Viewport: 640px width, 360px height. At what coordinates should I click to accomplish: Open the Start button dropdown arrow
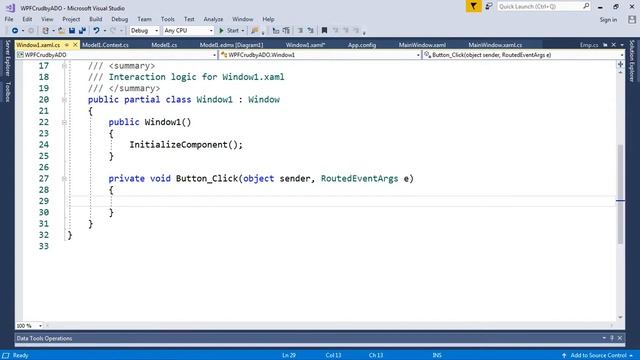click(243, 31)
